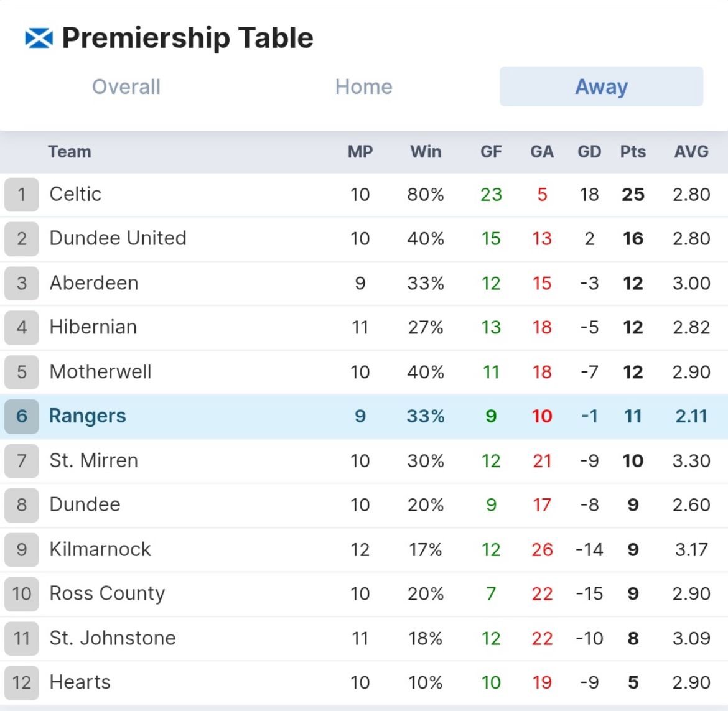This screenshot has width=728, height=711.
Task: Click the Win column header
Action: (x=426, y=152)
